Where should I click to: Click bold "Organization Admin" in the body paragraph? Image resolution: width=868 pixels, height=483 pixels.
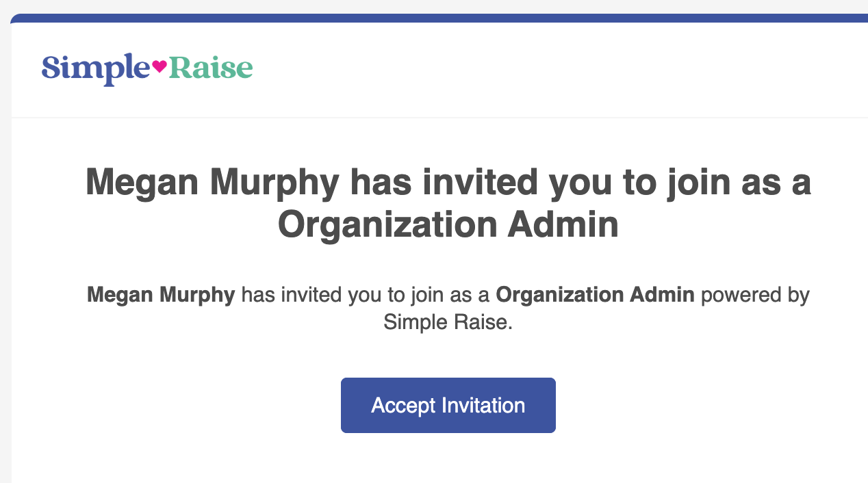tap(595, 295)
